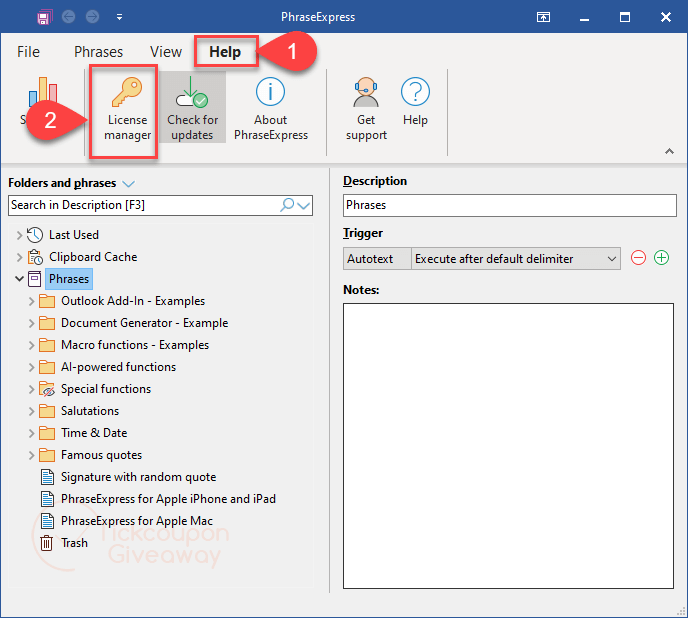Select the Last Used item
This screenshot has height=618, width=688.
pyautogui.click(x=74, y=235)
